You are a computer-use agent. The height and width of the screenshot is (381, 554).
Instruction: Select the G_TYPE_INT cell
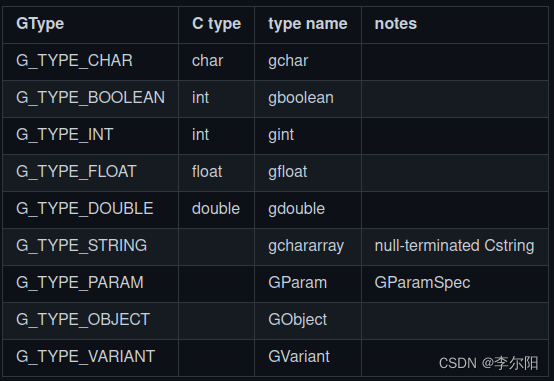click(90, 136)
